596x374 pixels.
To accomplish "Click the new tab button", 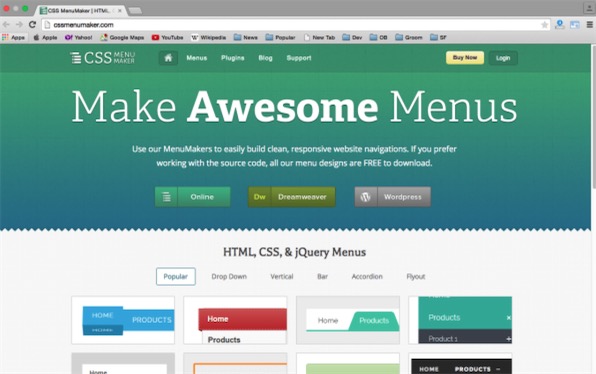I will pyautogui.click(x=135, y=11).
